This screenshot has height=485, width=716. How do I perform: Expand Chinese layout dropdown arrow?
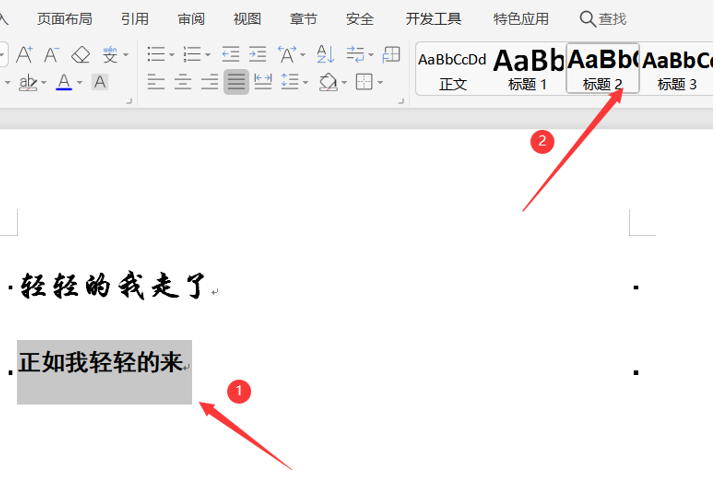(303, 55)
